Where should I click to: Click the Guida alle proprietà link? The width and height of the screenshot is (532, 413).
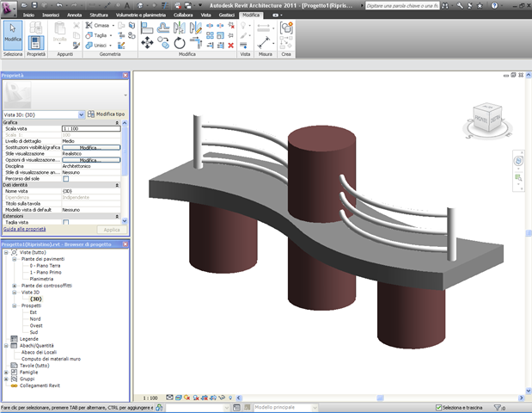(23, 230)
